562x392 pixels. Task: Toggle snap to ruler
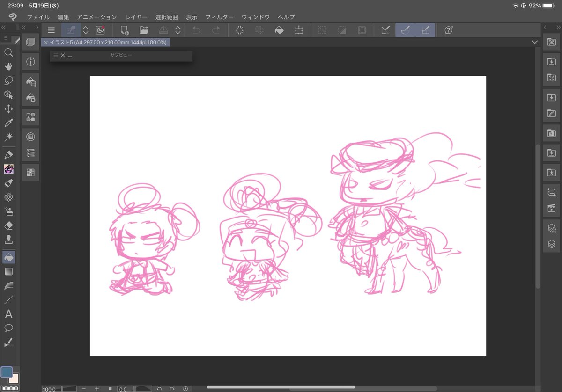click(385, 30)
